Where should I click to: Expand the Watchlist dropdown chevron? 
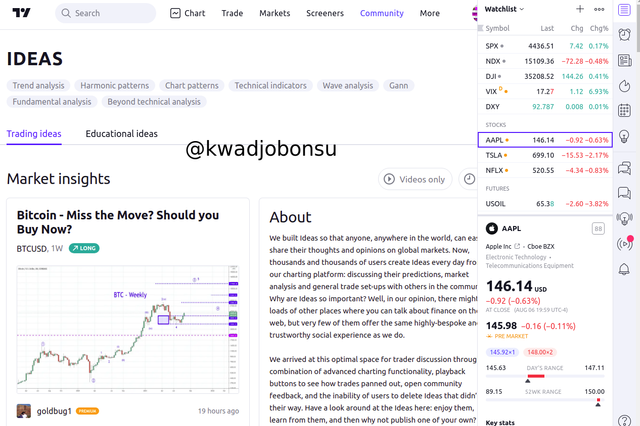522,9
